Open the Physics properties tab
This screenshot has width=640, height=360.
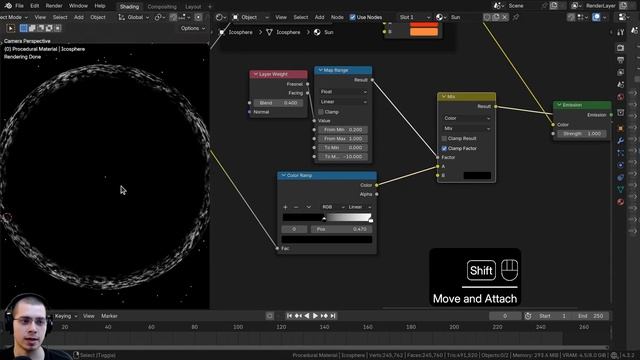pos(620,165)
